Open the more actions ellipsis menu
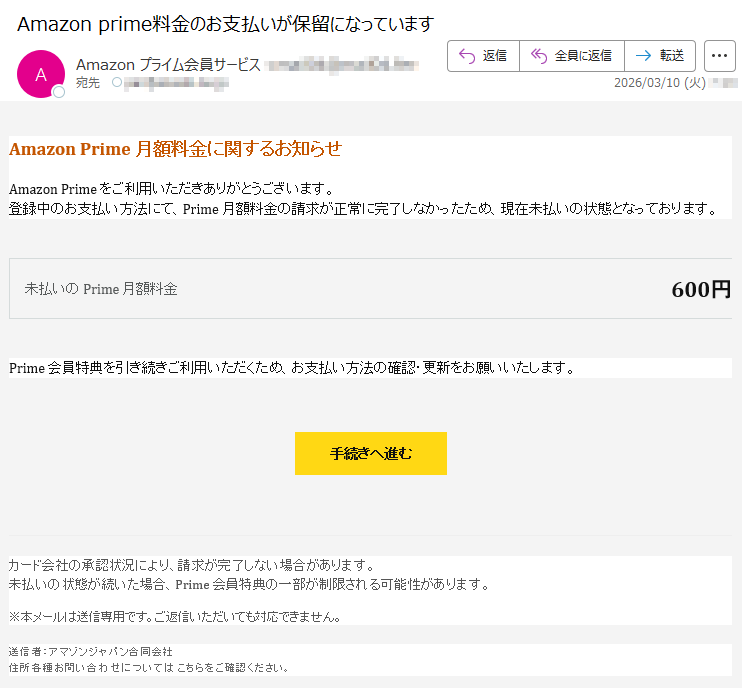This screenshot has width=744, height=688. click(719, 56)
